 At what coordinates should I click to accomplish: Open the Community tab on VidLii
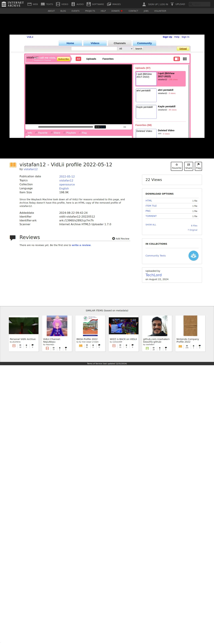pyautogui.click(x=144, y=43)
